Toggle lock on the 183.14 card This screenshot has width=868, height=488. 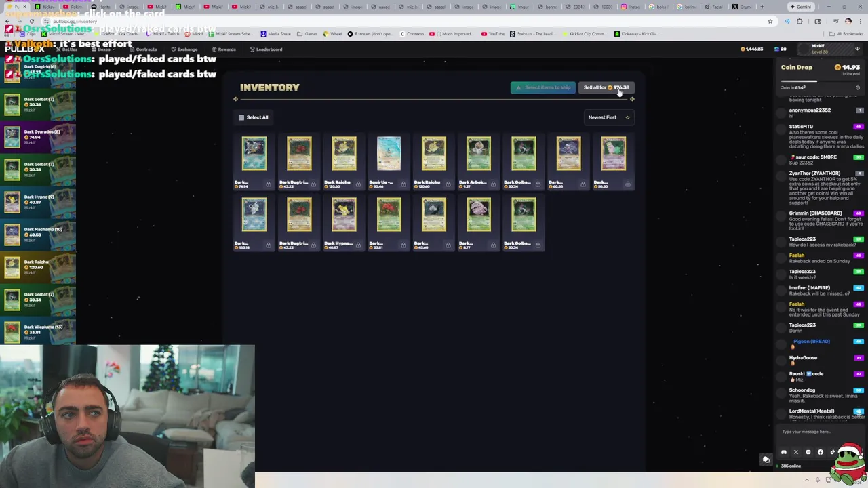tap(268, 245)
